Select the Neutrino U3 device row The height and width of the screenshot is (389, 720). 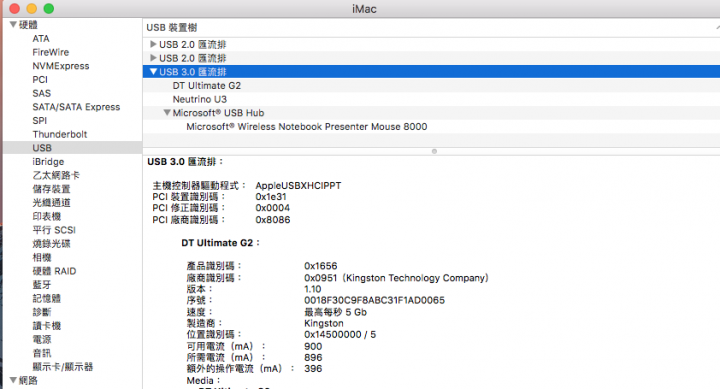431,99
